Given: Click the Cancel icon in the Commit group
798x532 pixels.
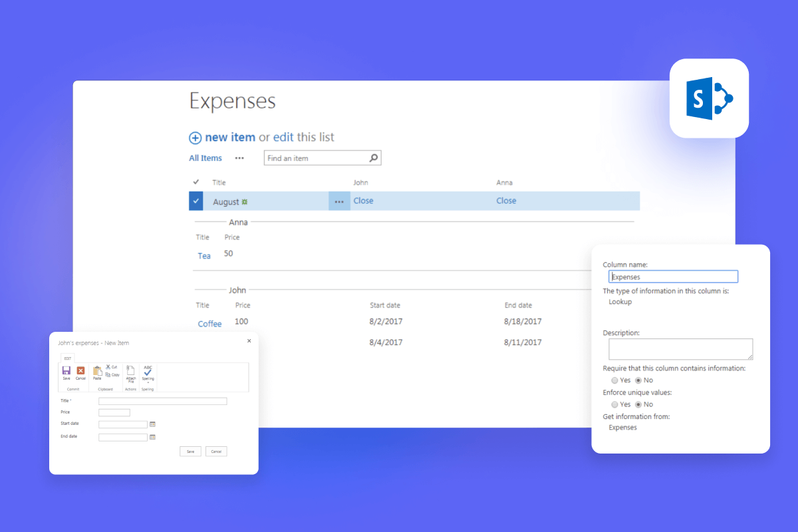Looking at the screenshot, I should [x=80, y=370].
